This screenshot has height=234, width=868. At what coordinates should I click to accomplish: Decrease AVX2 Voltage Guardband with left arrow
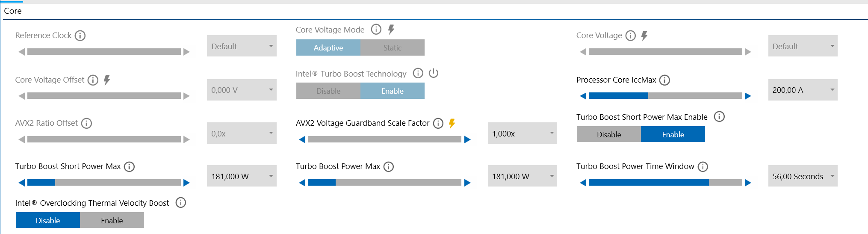(302, 139)
